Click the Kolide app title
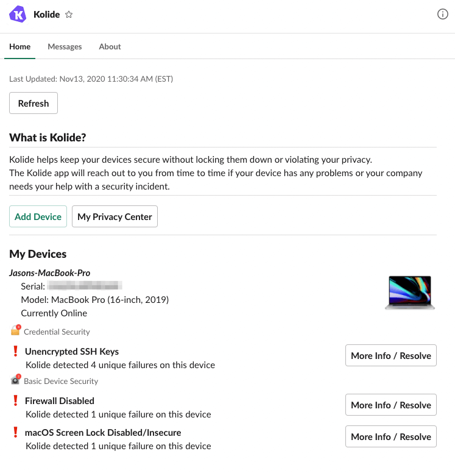The height and width of the screenshot is (476, 455). pos(47,15)
